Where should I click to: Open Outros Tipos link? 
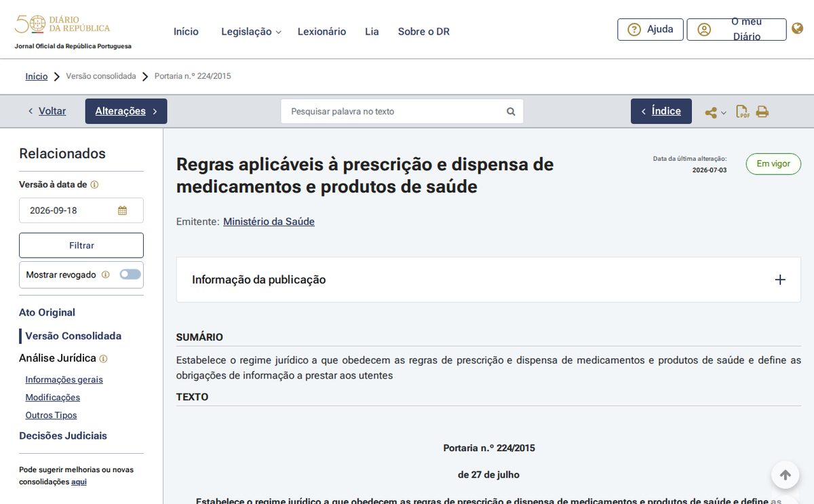51,415
